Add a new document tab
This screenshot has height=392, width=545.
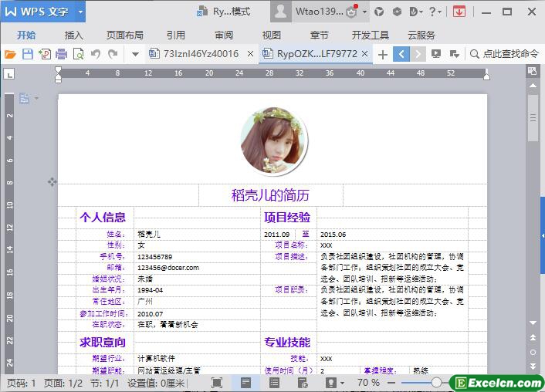pos(383,54)
